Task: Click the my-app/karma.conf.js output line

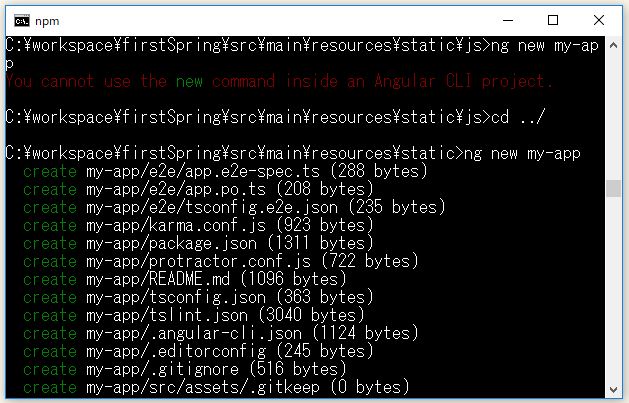Action: [198, 225]
